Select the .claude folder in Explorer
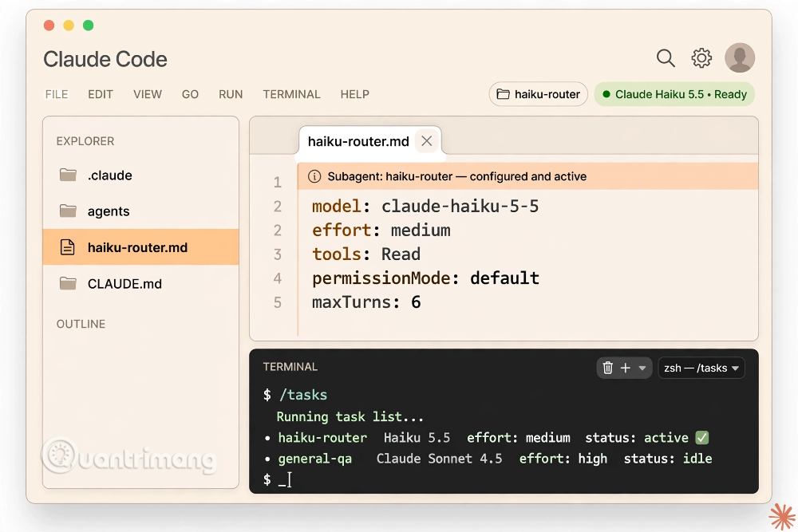 (141, 175)
